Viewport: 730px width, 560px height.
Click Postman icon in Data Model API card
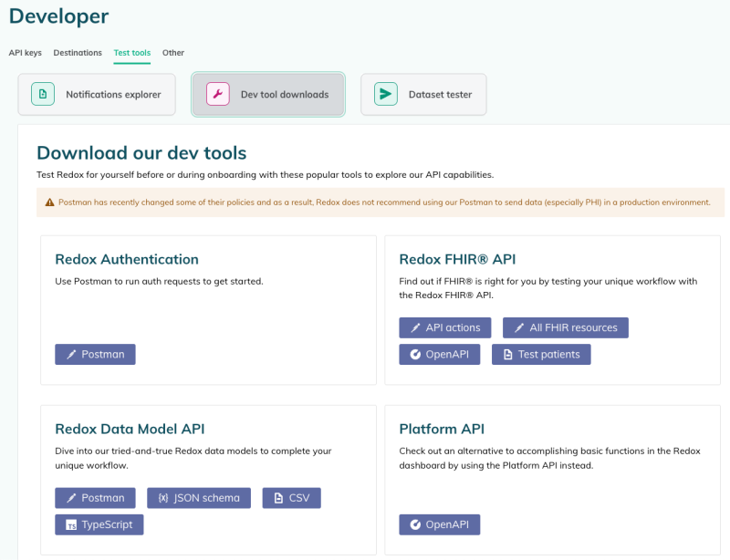click(x=71, y=499)
